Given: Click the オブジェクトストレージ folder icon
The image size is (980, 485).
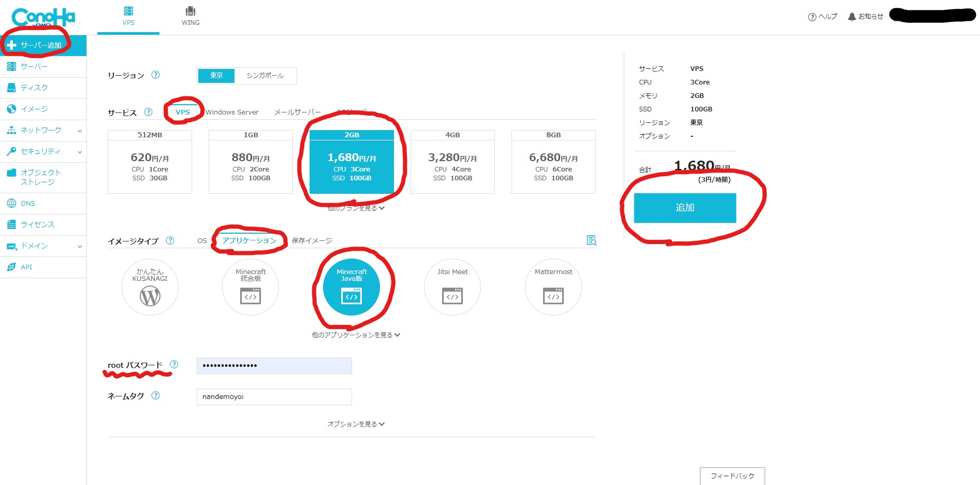Looking at the screenshot, I should 11,173.
